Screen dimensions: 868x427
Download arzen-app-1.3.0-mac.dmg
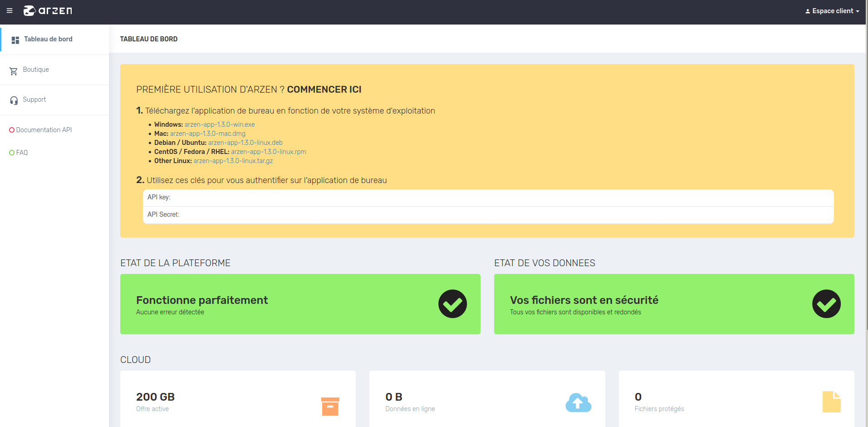tap(208, 134)
